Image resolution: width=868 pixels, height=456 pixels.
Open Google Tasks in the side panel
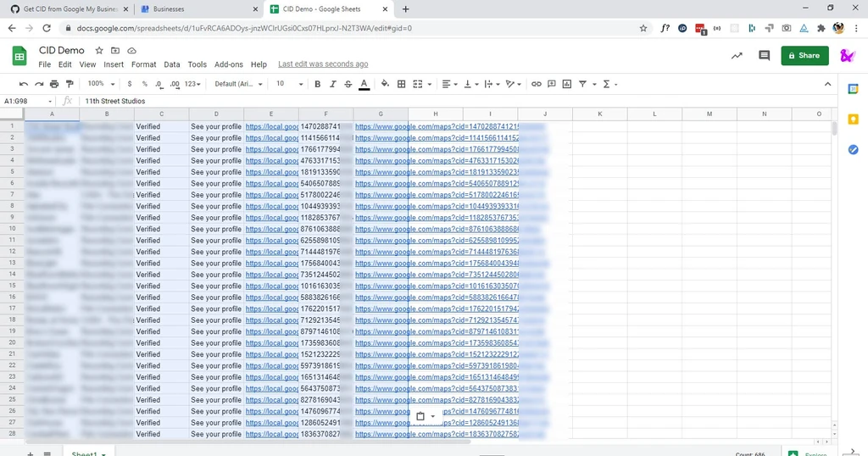click(x=853, y=149)
